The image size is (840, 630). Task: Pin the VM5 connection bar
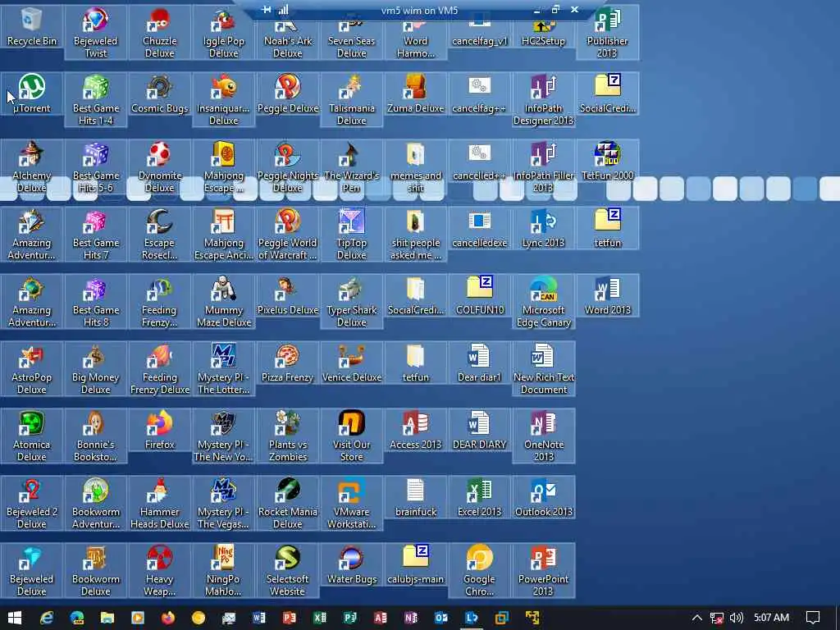(x=267, y=10)
